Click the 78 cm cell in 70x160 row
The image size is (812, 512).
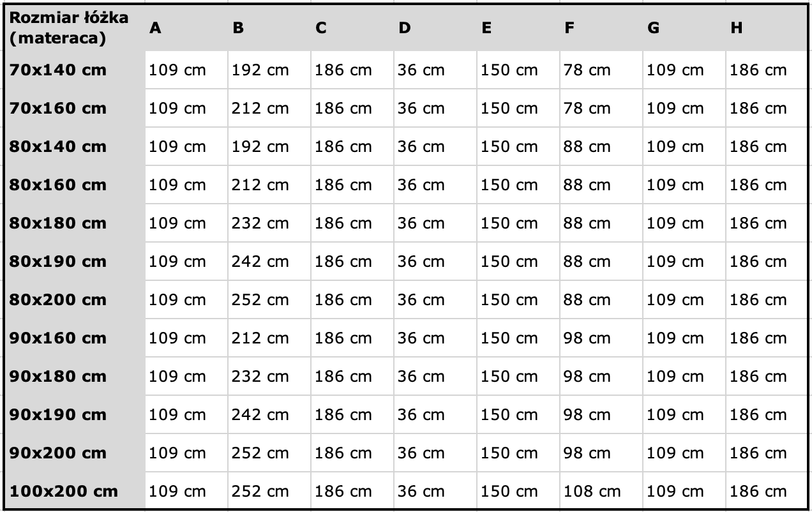(601, 109)
